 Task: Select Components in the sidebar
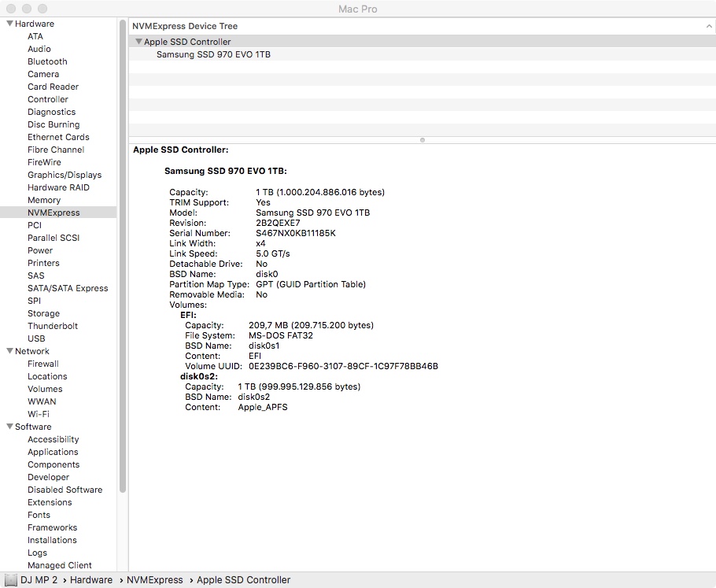coord(54,464)
